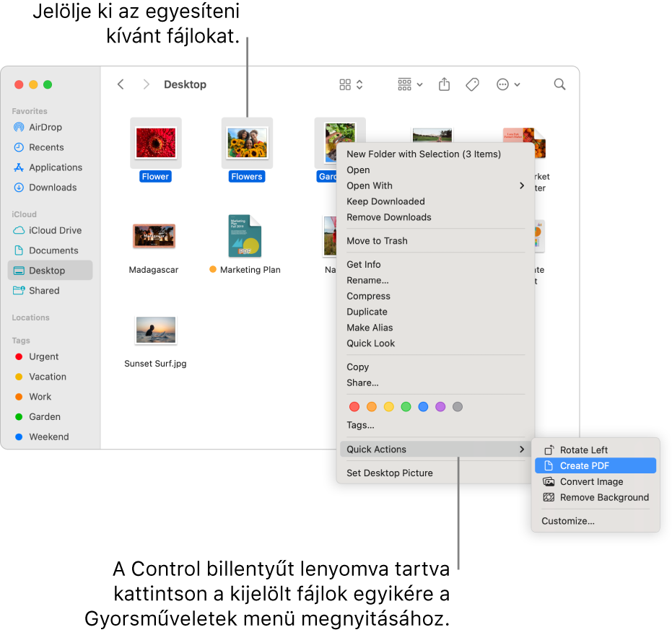Screen dimensions: 672x635
Task: Open Recents in the sidebar
Action: coord(38,147)
